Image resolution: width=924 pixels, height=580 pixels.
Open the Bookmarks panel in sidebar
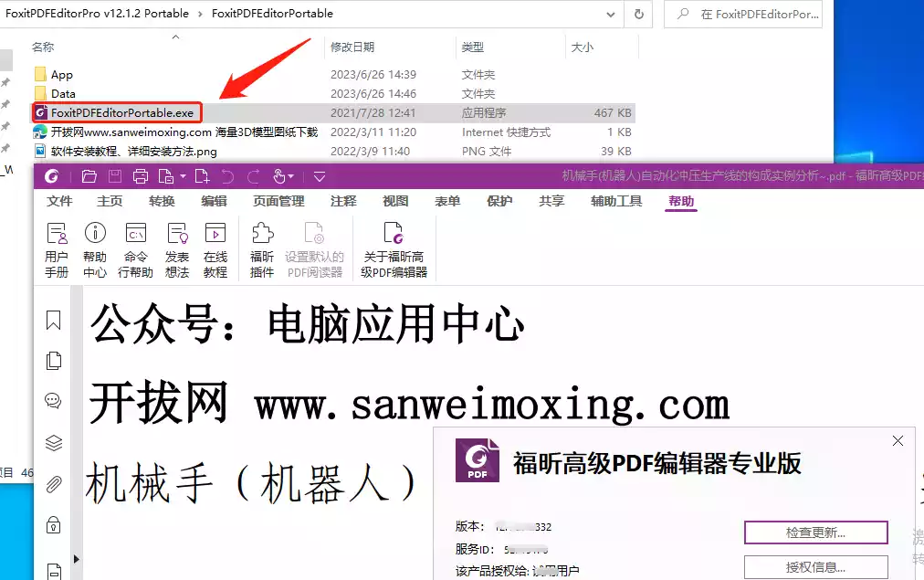tap(53, 321)
